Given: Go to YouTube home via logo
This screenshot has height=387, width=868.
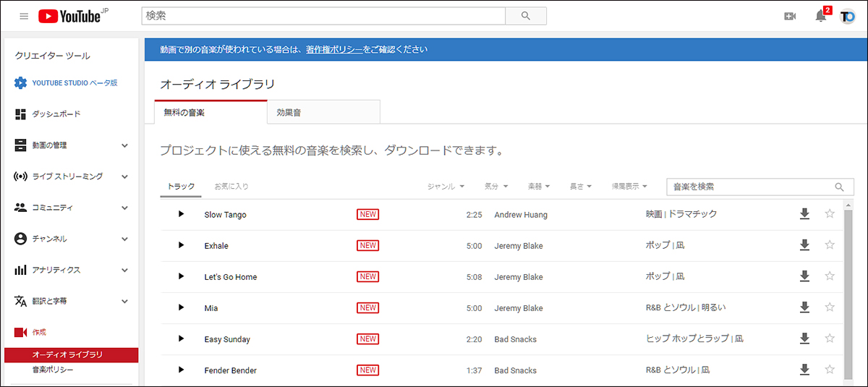Looking at the screenshot, I should coord(69,16).
